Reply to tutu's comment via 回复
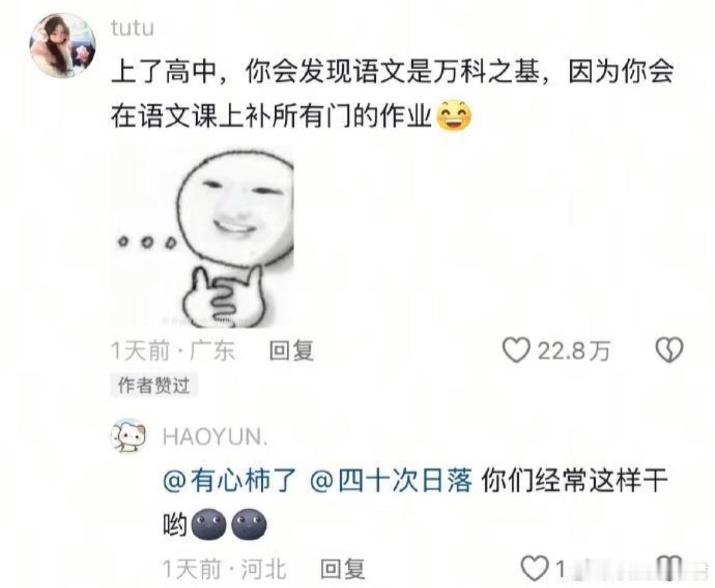The image size is (715, 588). (x=291, y=350)
